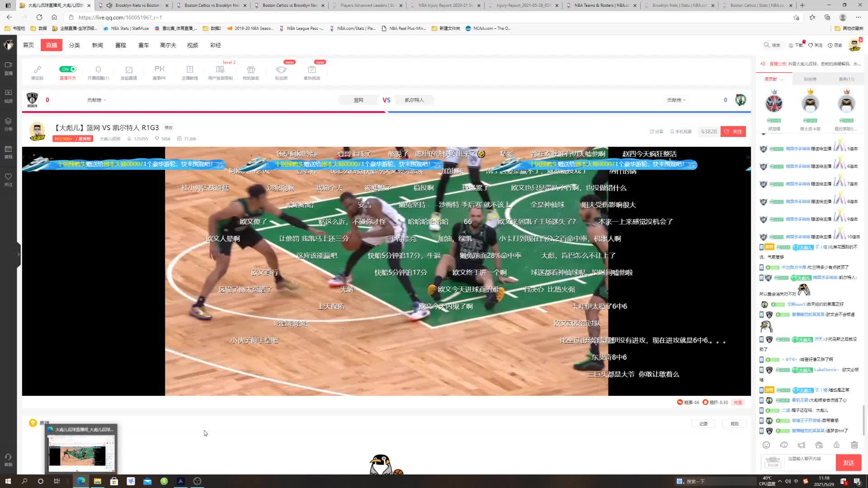This screenshot has height=488, width=868.
Task: Click the megaphone announcement icon in chat
Action: click(801, 445)
